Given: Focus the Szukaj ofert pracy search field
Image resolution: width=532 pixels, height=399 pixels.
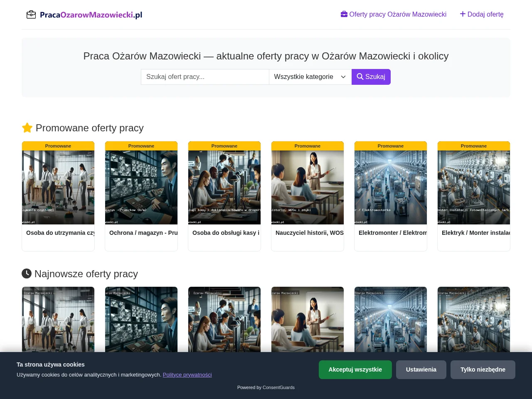Looking at the screenshot, I should (205, 77).
